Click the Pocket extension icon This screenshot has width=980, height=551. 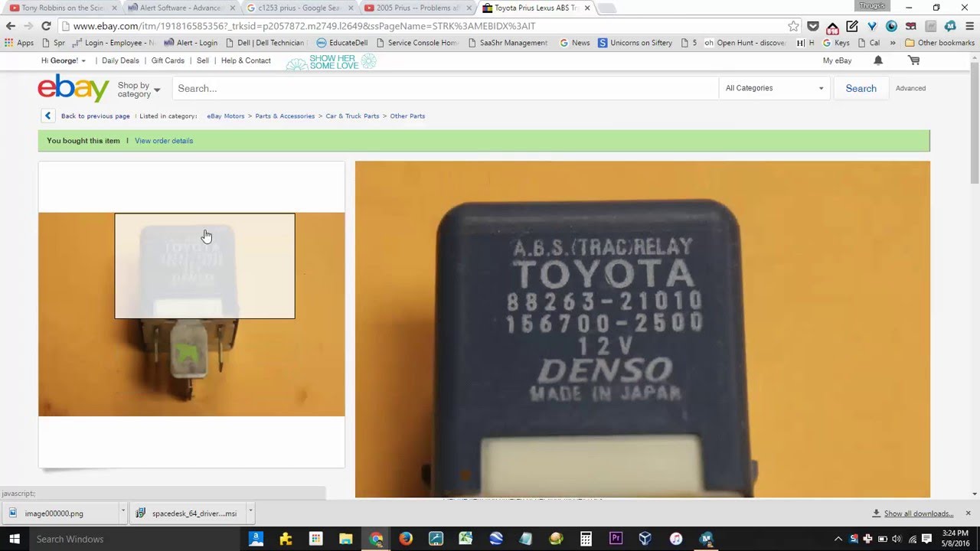813,26
